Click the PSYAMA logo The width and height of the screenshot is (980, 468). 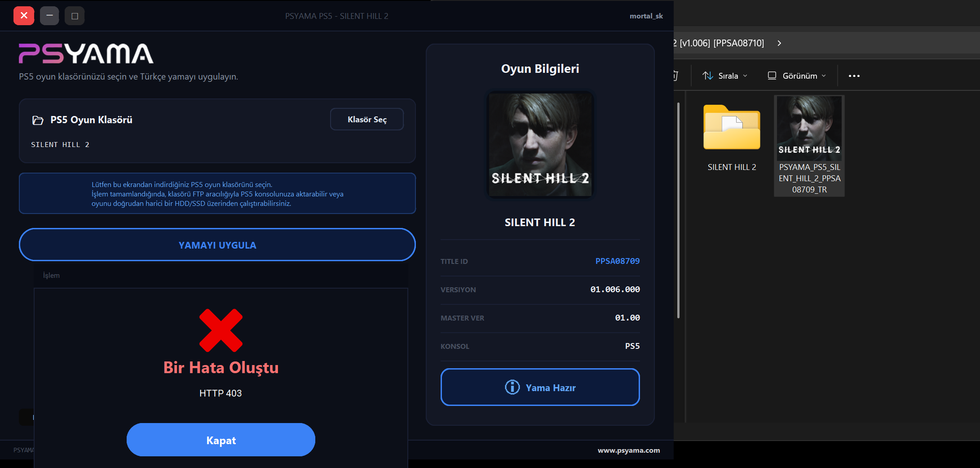pyautogui.click(x=86, y=53)
